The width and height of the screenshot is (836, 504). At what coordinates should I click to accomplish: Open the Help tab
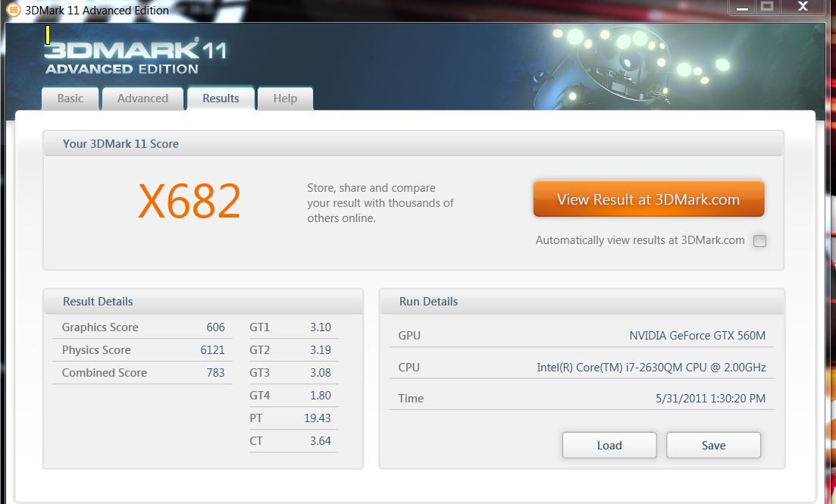285,99
